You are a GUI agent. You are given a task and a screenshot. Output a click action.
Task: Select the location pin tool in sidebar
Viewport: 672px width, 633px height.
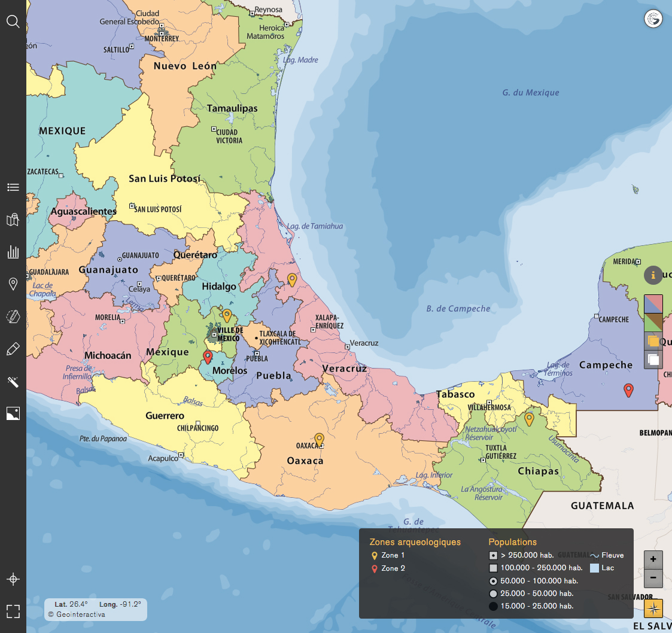[x=13, y=284]
